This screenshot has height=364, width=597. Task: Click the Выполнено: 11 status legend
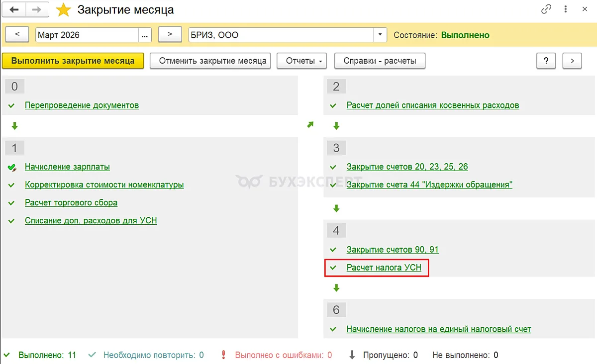47,355
